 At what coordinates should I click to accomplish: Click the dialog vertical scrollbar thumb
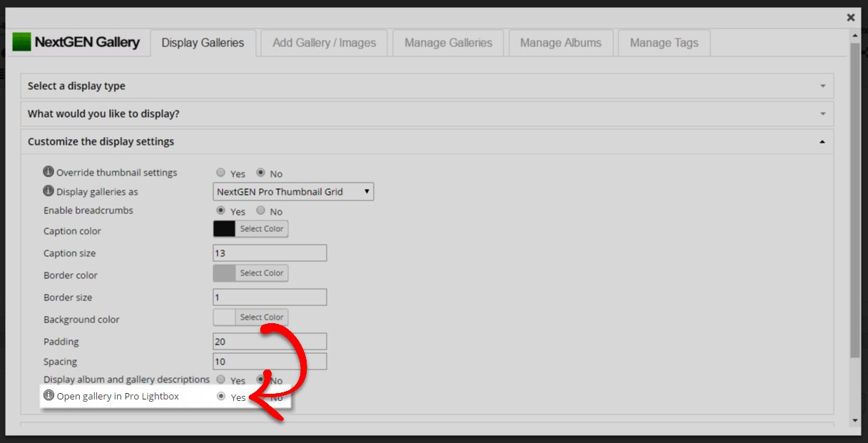pyautogui.click(x=856, y=200)
